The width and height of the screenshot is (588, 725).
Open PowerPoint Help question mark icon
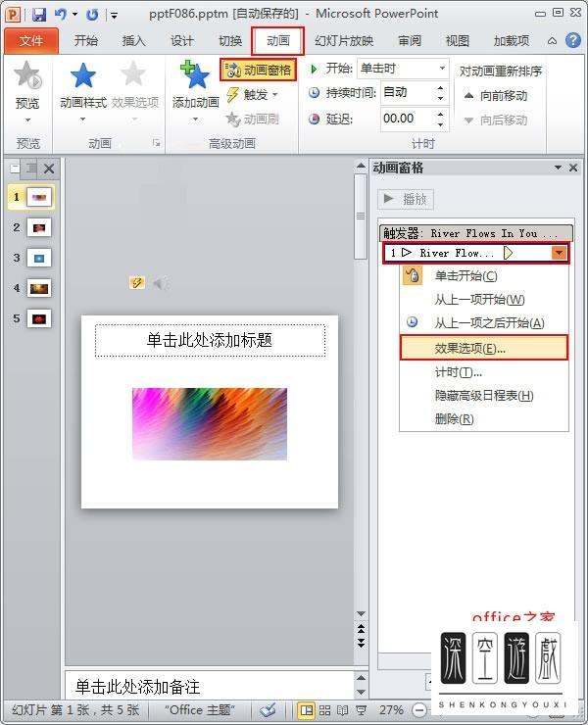click(573, 41)
